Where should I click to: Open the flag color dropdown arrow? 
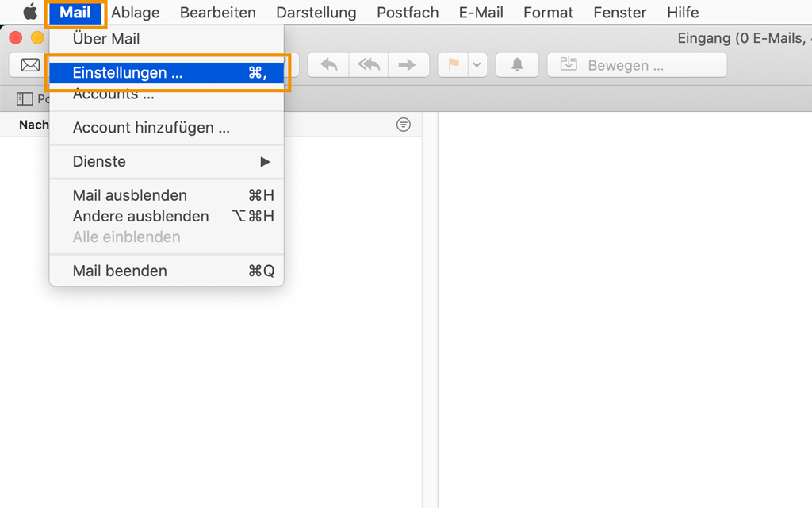point(477,65)
